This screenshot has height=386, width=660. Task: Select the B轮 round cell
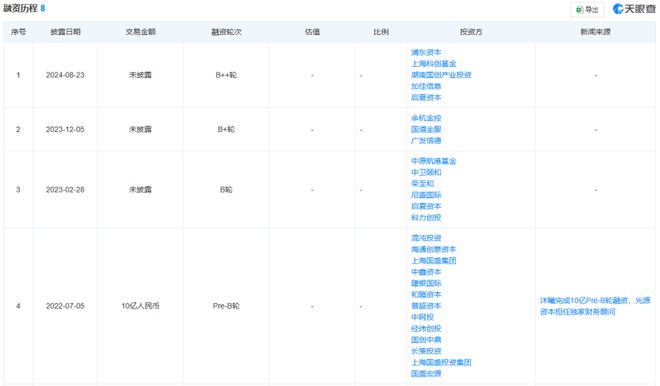click(x=226, y=190)
